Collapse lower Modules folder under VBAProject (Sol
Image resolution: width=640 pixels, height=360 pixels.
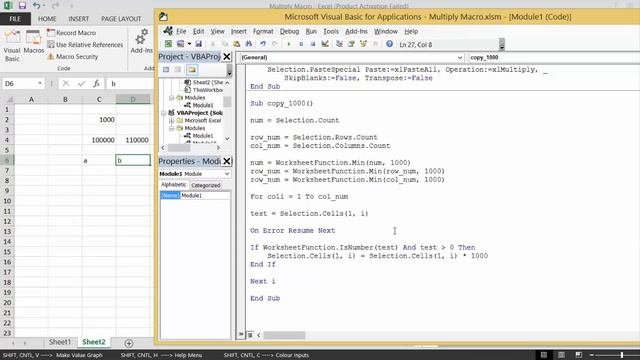[171, 128]
